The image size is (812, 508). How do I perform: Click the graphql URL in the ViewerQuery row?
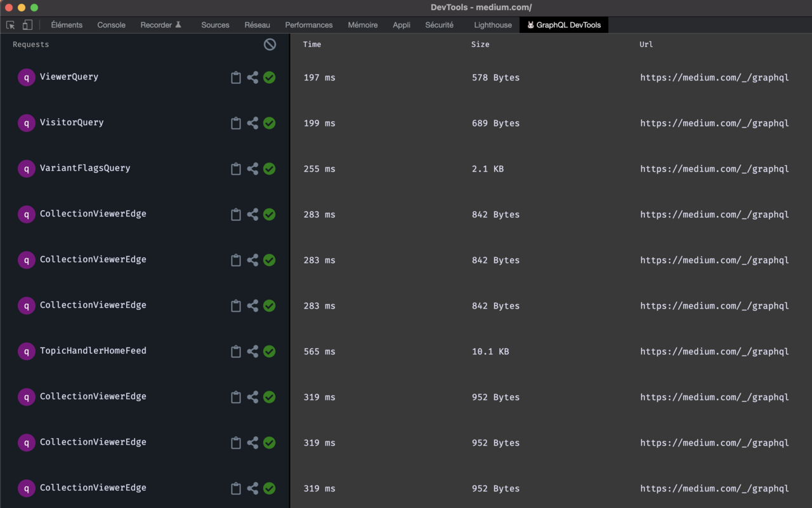714,77
